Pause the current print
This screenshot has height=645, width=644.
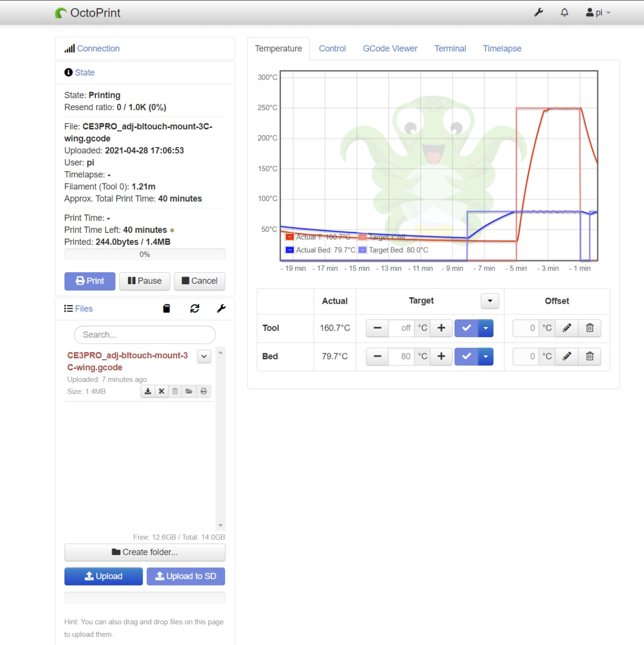pyautogui.click(x=145, y=281)
